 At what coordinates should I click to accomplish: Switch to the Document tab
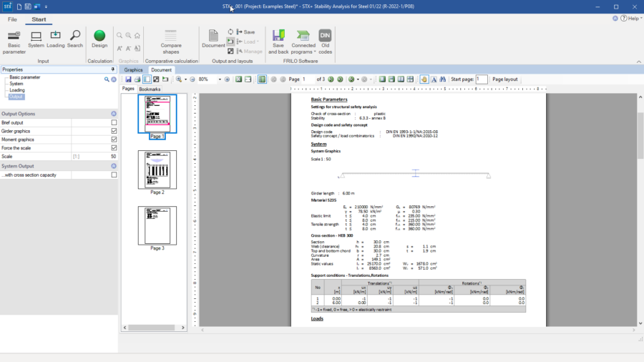point(162,70)
